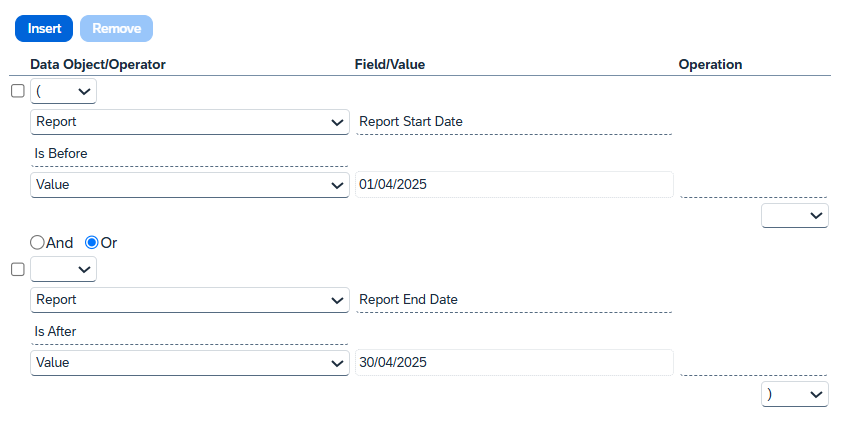Screen dimensions: 858x422
Task: Expand the first Report data object dropdown
Action: (x=190, y=122)
